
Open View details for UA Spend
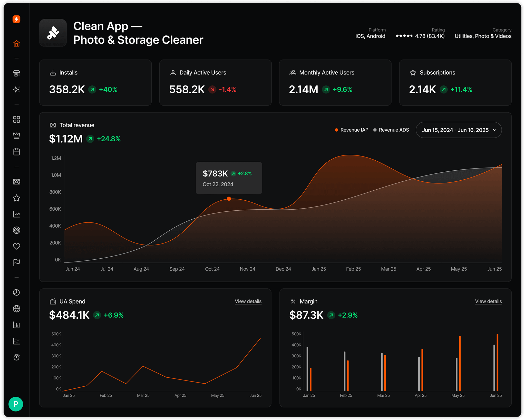[x=248, y=301]
